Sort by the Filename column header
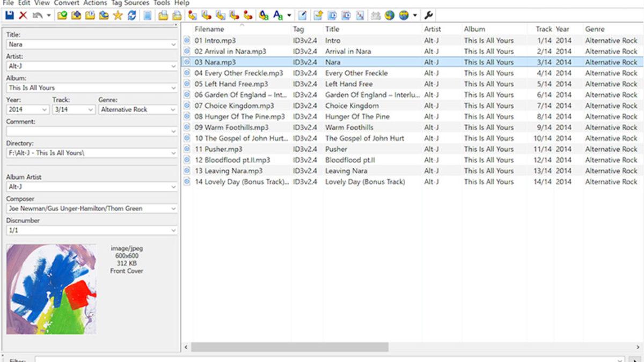Viewport: 644px width, 362px height. 209,29
